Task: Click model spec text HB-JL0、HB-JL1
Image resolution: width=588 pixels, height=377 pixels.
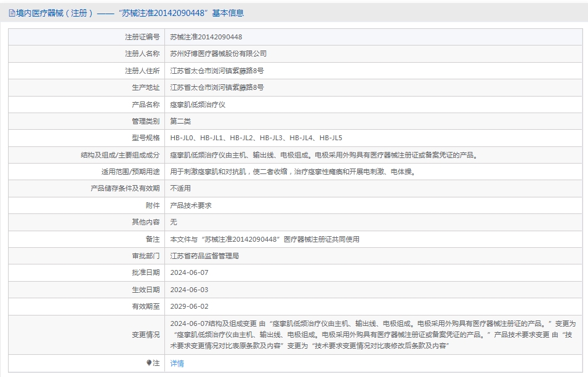Action: (196, 138)
